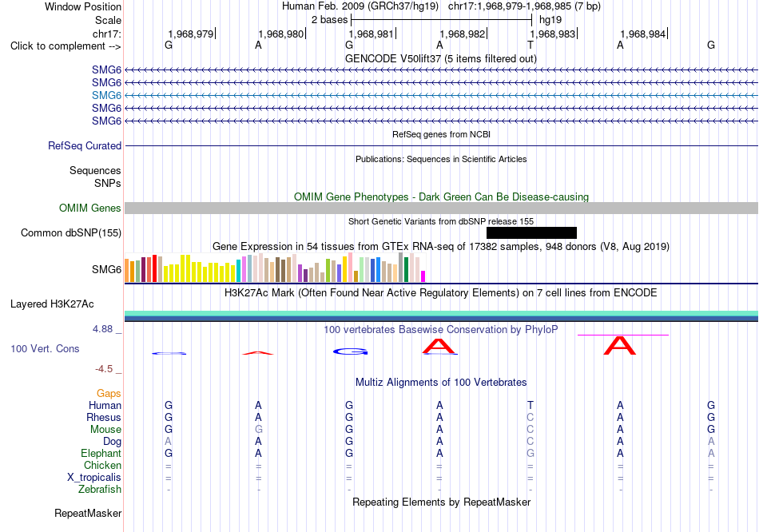Click the 'Common dbSNP(155)' track label
This screenshot has height=532, width=759.
(70, 232)
